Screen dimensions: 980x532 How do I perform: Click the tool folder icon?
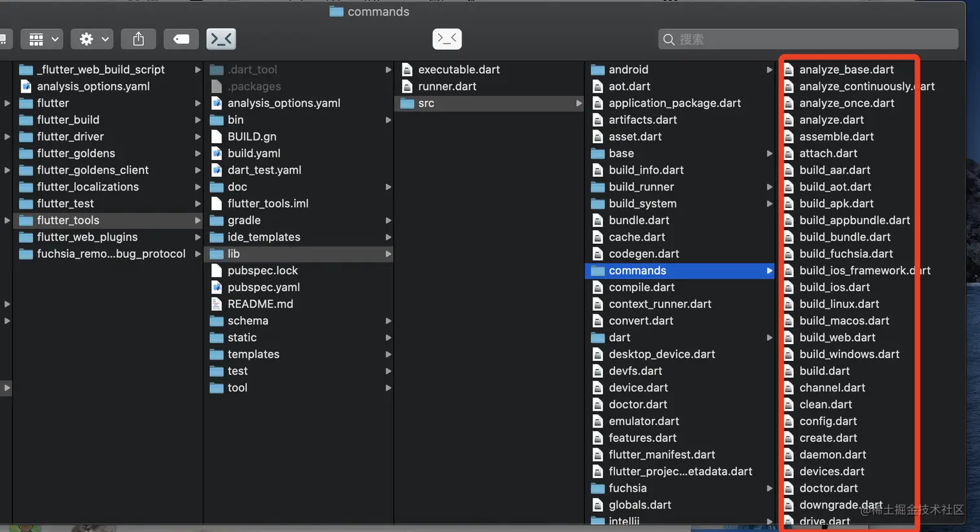(216, 388)
